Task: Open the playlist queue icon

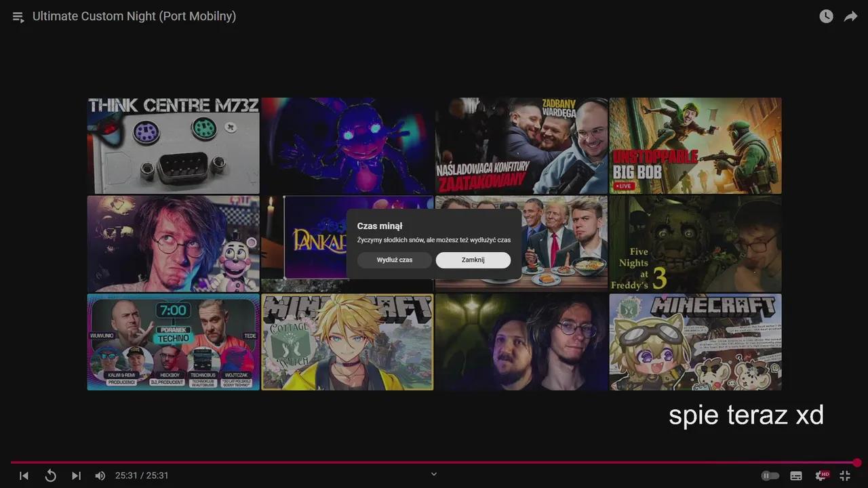Action: point(18,17)
